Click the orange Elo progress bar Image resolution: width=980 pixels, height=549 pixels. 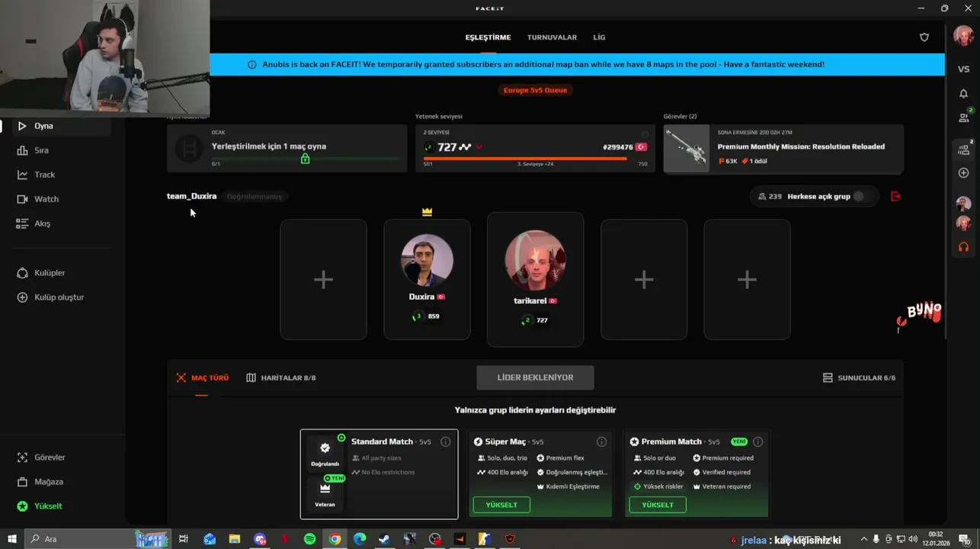525,159
